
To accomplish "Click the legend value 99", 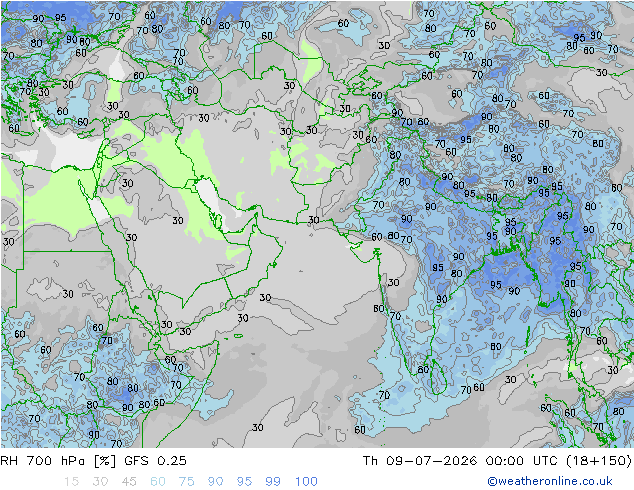I will coord(273,481).
